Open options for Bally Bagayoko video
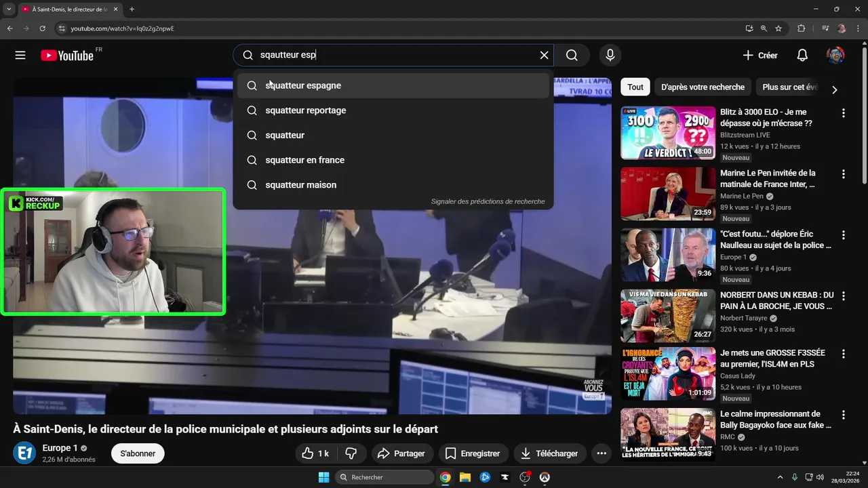The height and width of the screenshot is (488, 868). pos(844,415)
